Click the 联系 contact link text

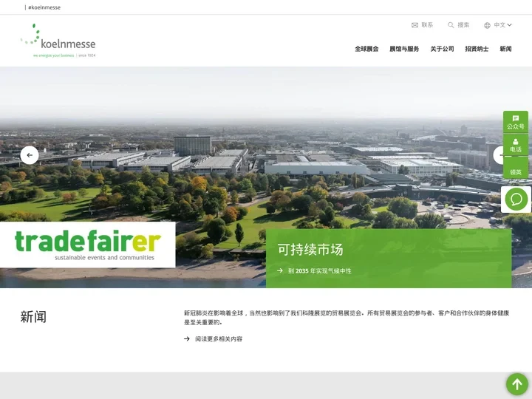coord(427,25)
